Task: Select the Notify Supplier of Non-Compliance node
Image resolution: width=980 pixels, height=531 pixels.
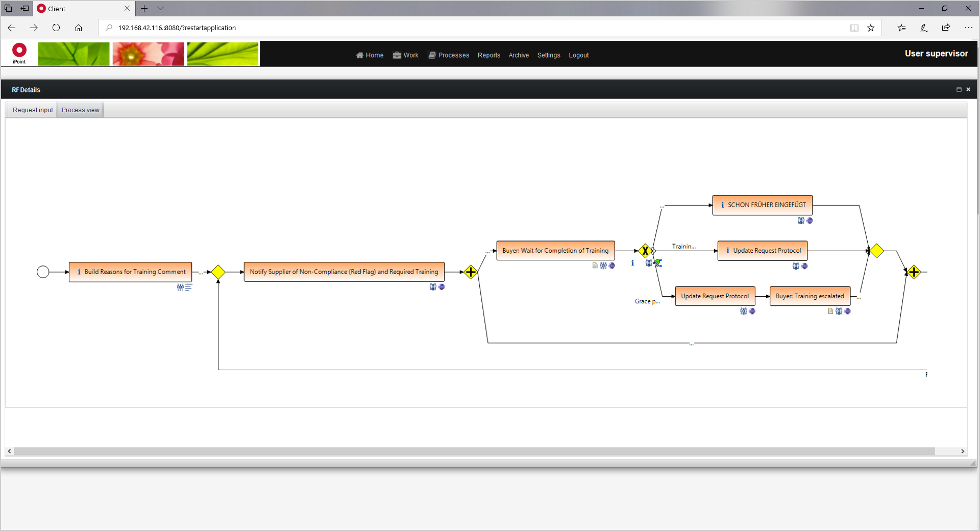Action: tap(344, 272)
